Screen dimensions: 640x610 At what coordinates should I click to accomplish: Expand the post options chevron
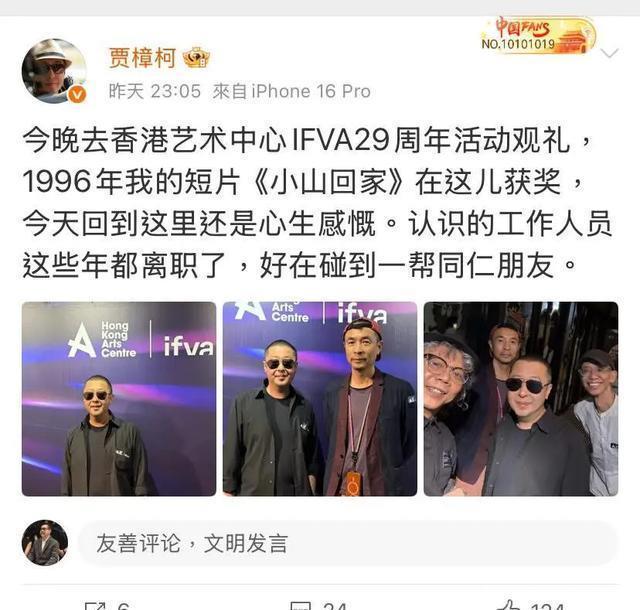pos(610,53)
